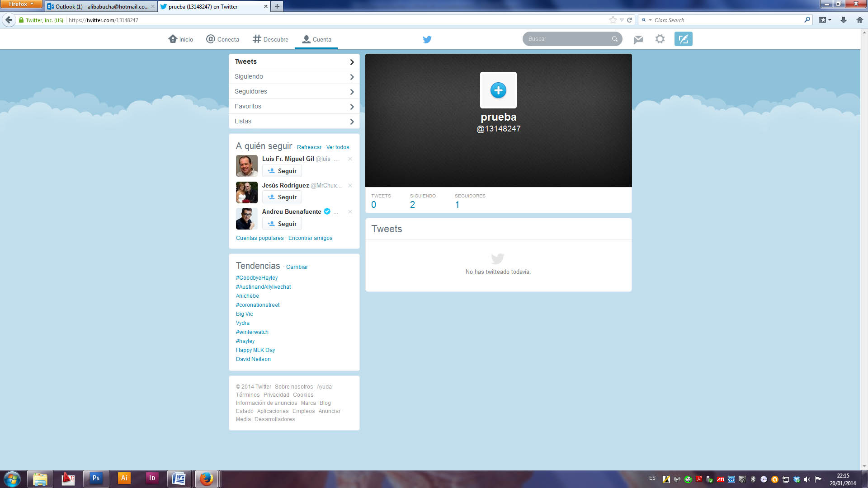Screen dimensions: 868x488
Task: Expand the Favoritos section arrow
Action: pyautogui.click(x=352, y=107)
